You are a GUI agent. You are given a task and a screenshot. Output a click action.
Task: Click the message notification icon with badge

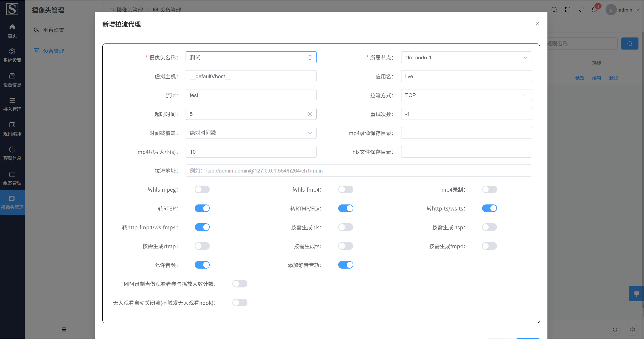click(595, 10)
